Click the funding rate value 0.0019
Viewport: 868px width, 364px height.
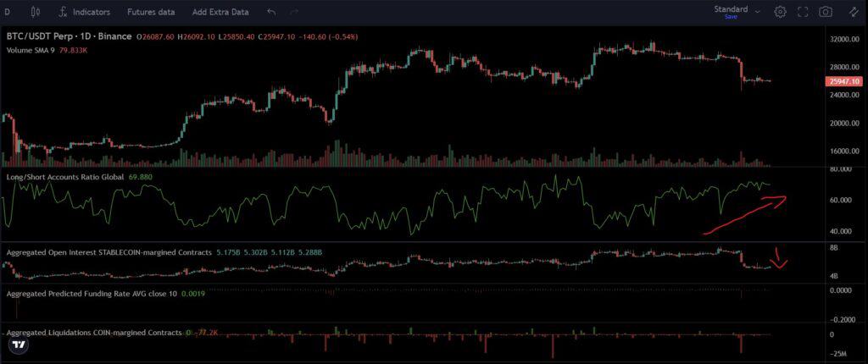tap(192, 294)
